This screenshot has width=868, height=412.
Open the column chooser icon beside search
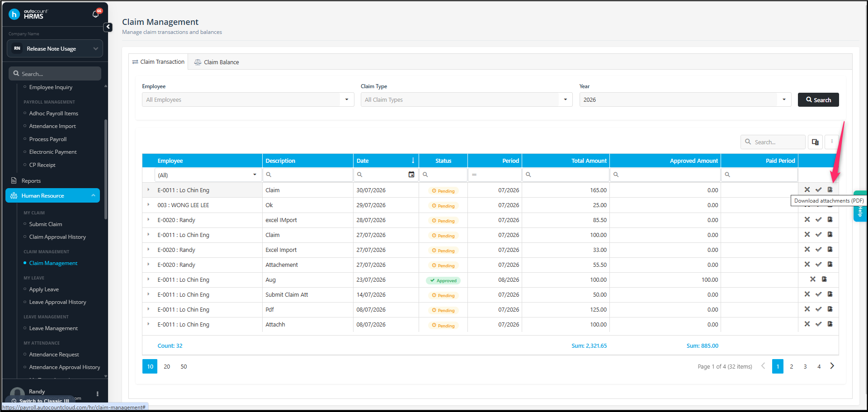coord(815,142)
